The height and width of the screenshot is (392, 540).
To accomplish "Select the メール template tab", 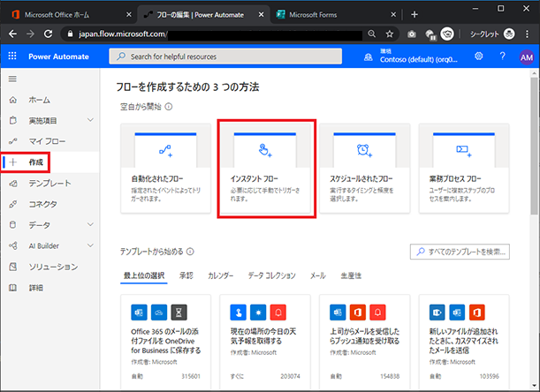I will tap(318, 275).
